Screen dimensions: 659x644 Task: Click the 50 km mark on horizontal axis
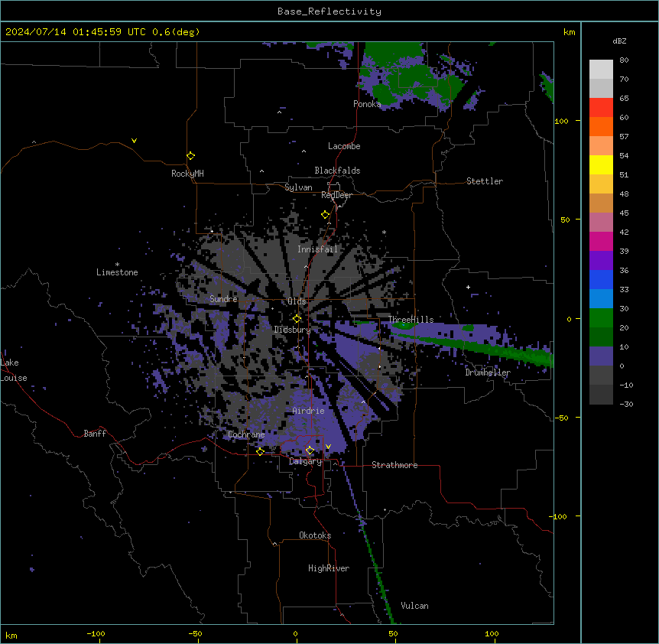tap(394, 633)
